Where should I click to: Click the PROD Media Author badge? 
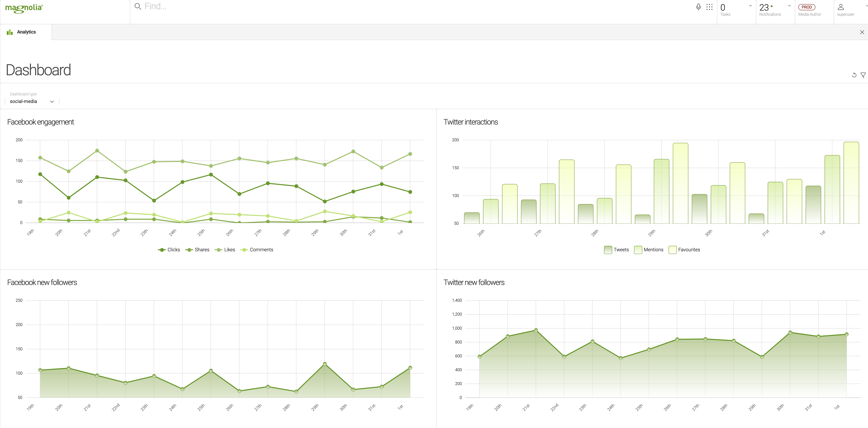(x=807, y=7)
